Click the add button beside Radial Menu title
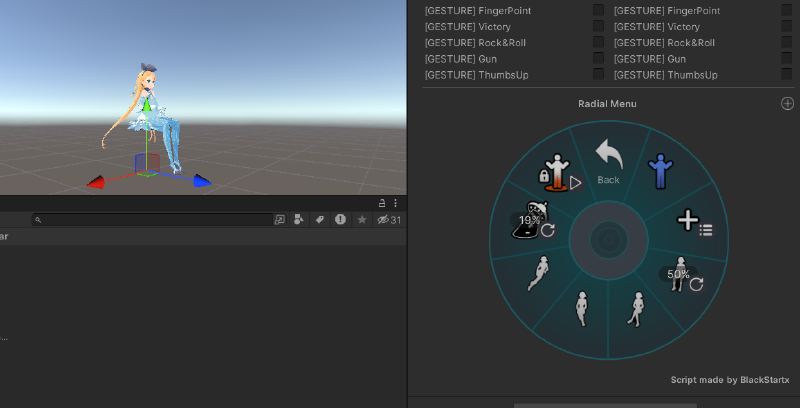This screenshot has height=408, width=800. [x=787, y=104]
